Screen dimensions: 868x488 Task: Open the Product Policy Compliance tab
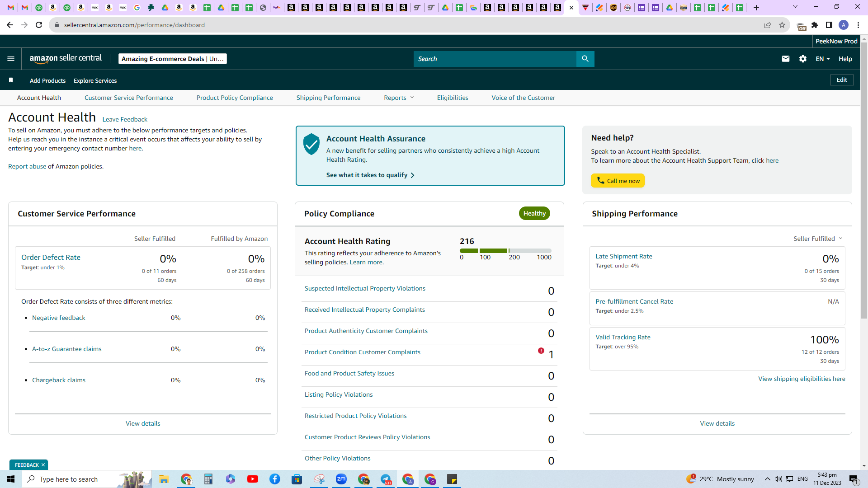click(235, 98)
